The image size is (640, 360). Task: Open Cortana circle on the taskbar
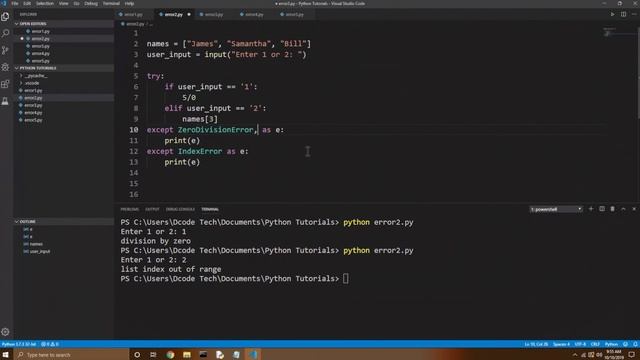pos(137,355)
